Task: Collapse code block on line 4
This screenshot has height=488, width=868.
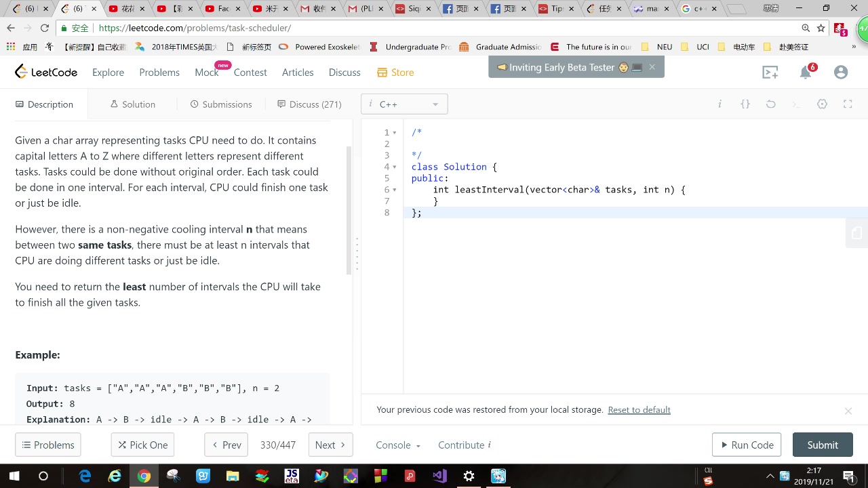Action: (395, 167)
